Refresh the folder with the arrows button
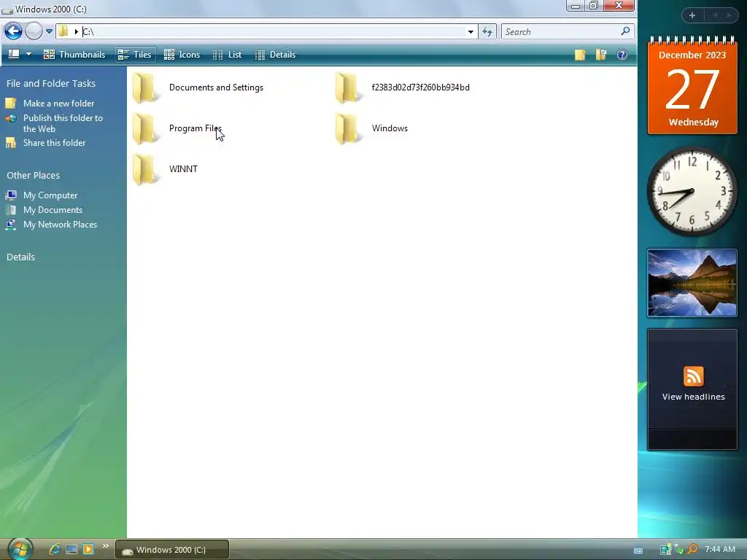Viewport: 747px width, 560px height. coord(487,32)
